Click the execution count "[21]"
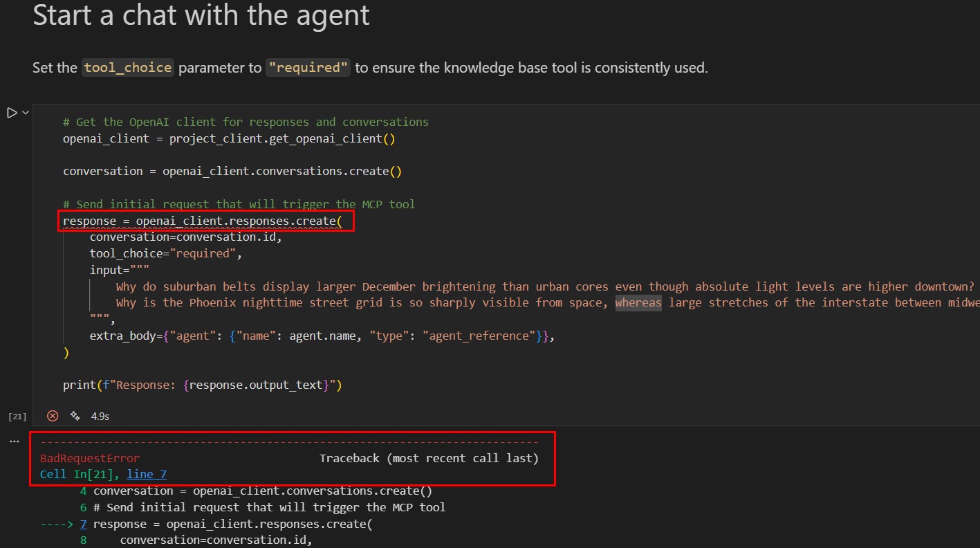The image size is (980, 548). coord(17,417)
